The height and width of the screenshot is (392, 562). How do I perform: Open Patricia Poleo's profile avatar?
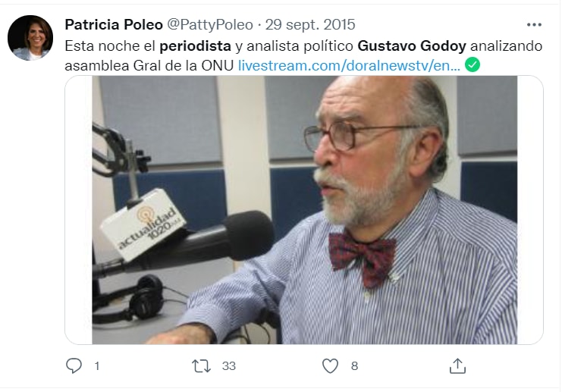click(x=30, y=38)
